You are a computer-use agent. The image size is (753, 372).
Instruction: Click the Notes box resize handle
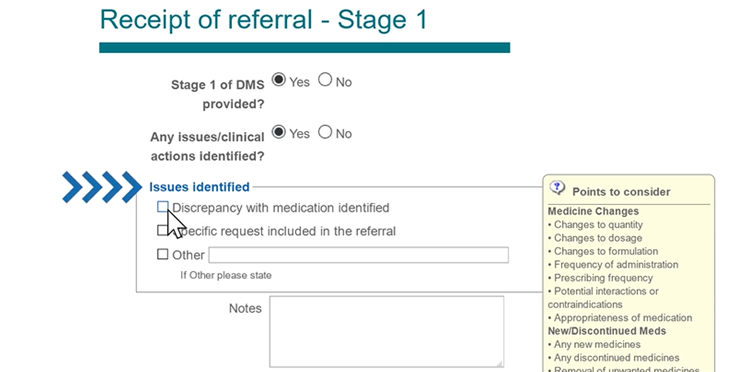point(499,363)
